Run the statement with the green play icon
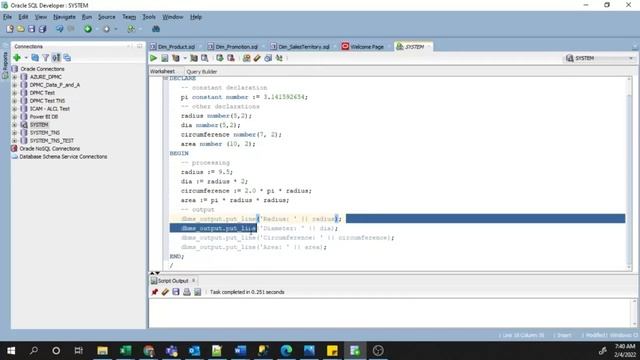This screenshot has width=640, height=360. (153, 58)
